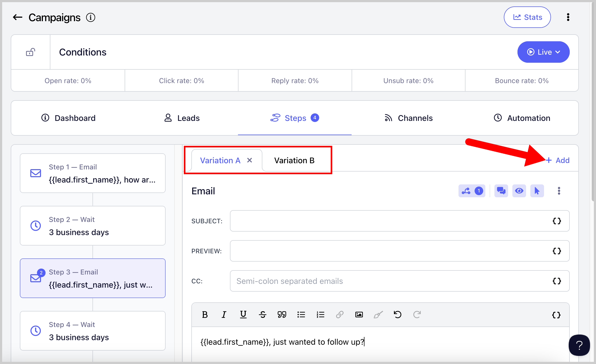Open the Channels tab
This screenshot has width=596, height=364.
tap(408, 118)
